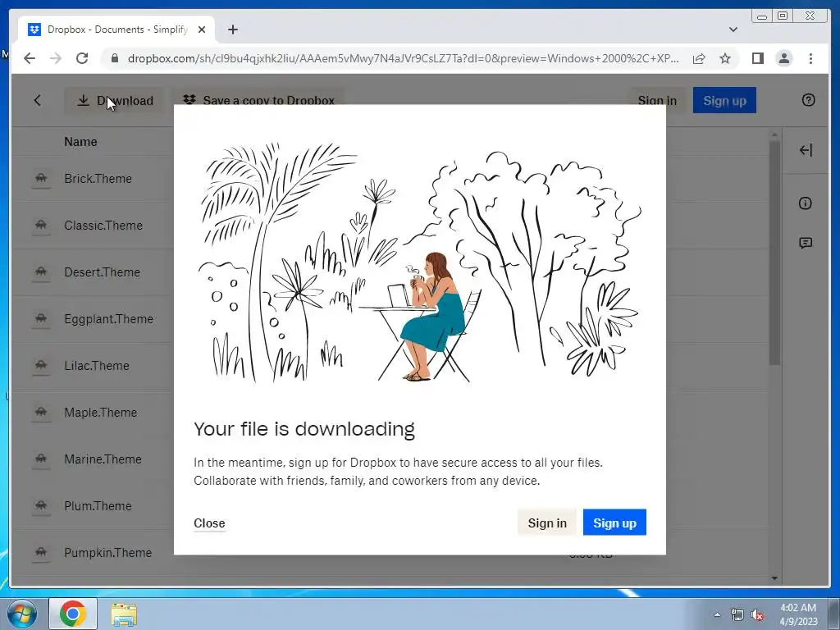
Task: Open the info details icon
Action: [x=806, y=203]
